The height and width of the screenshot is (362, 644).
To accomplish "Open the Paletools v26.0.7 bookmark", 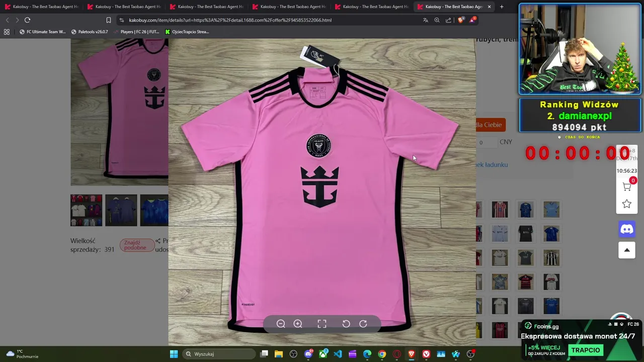I will 90,32.
